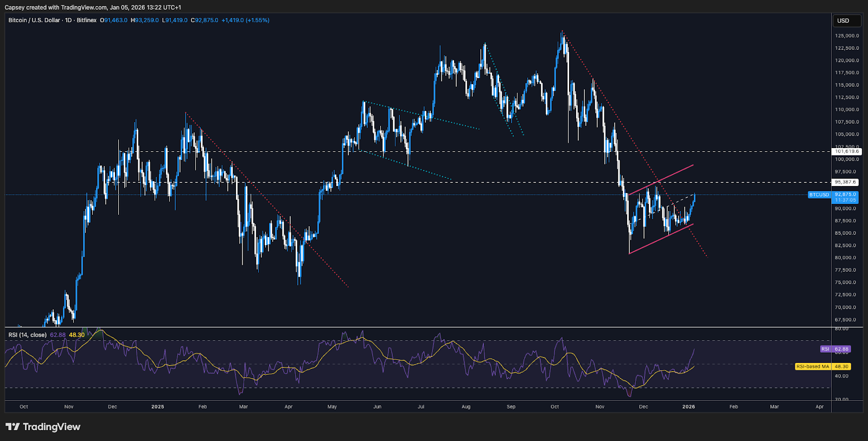Image resolution: width=868 pixels, height=441 pixels.
Task: Select the 101,619.6 horizontal level price tag
Action: click(x=846, y=151)
